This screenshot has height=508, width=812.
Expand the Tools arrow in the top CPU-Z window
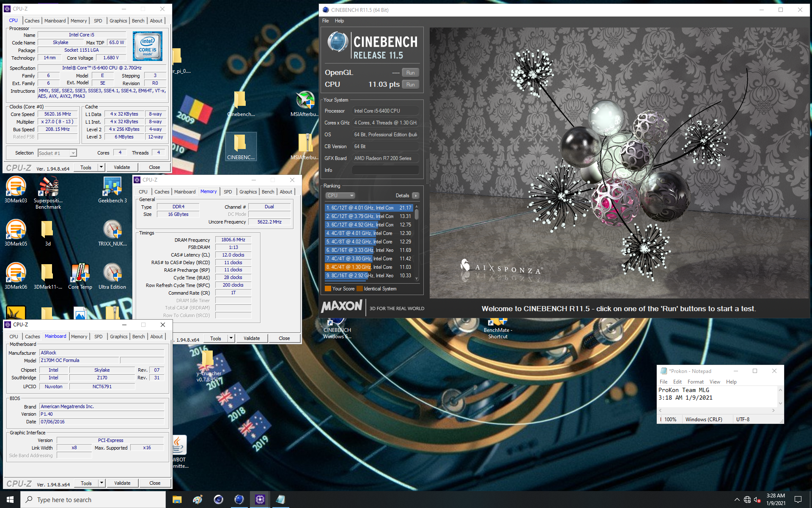click(101, 167)
